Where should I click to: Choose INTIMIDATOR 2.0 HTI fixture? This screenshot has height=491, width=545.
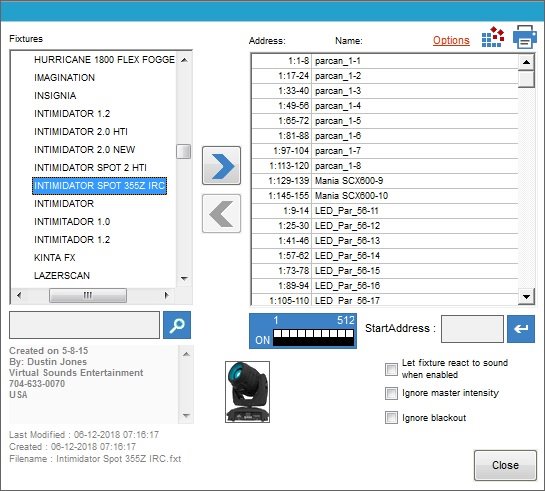click(x=81, y=132)
